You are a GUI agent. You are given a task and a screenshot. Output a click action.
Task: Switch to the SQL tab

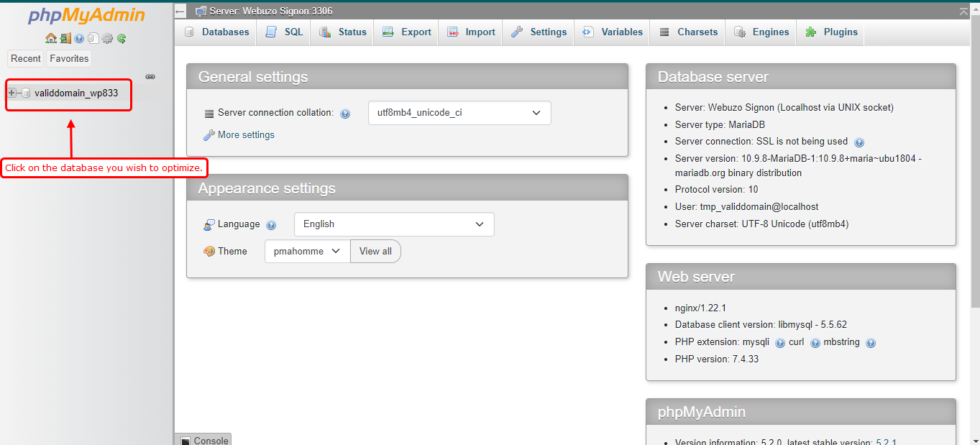pyautogui.click(x=284, y=32)
